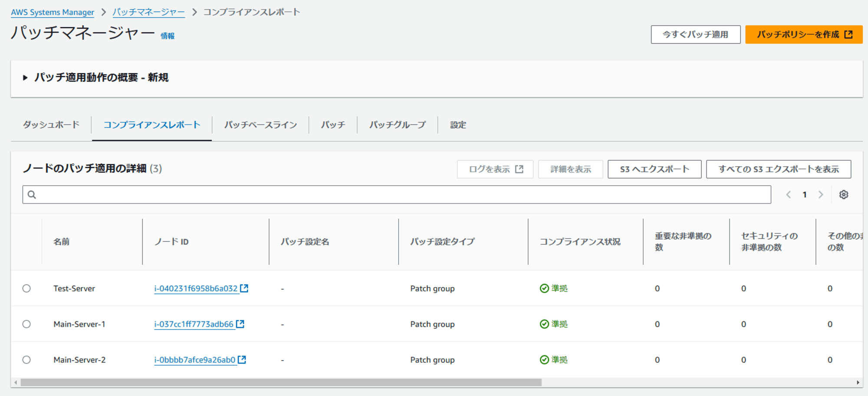The height and width of the screenshot is (396, 868).
Task: Click コンプライアンスレポート breadcrumb text
Action: 252,12
